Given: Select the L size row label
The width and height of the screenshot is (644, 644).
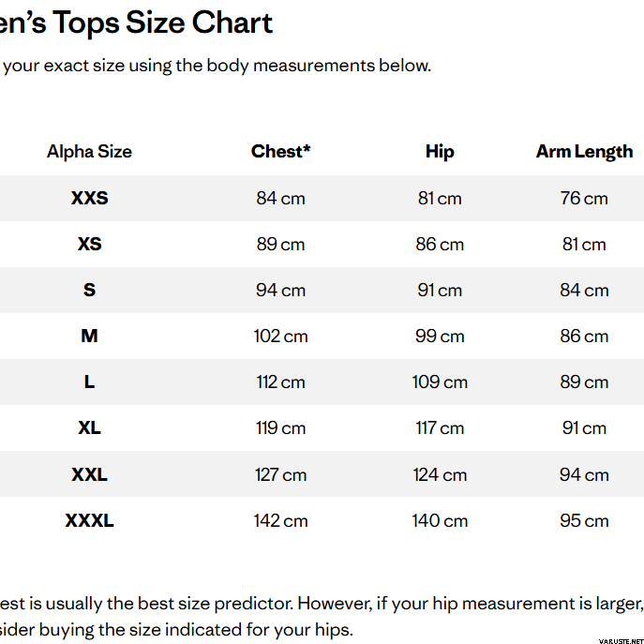Looking at the screenshot, I should 90,382.
